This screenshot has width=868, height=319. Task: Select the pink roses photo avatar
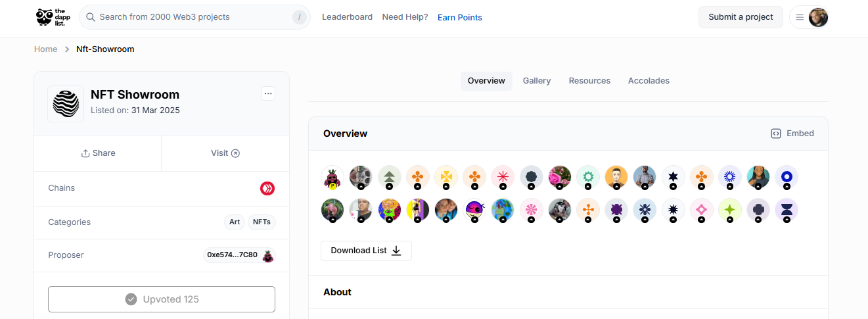tap(560, 177)
